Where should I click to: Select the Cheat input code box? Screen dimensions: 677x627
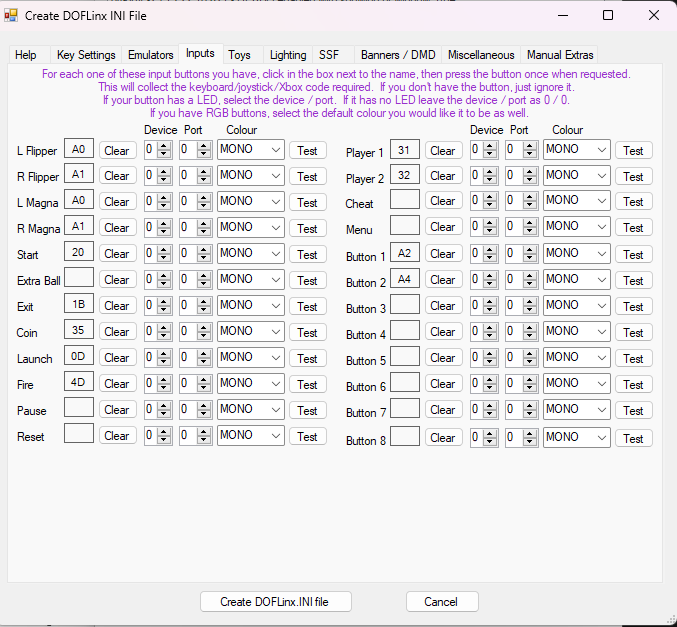(405, 200)
